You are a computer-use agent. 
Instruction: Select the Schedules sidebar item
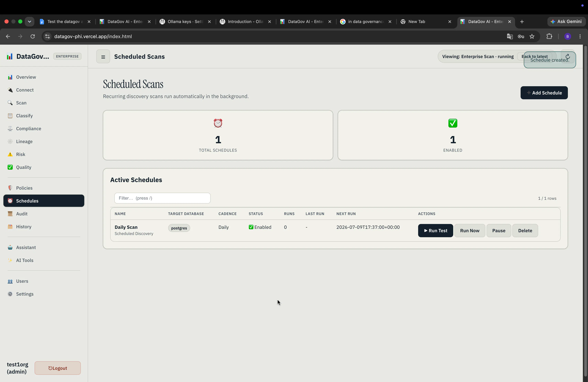[x=44, y=201]
